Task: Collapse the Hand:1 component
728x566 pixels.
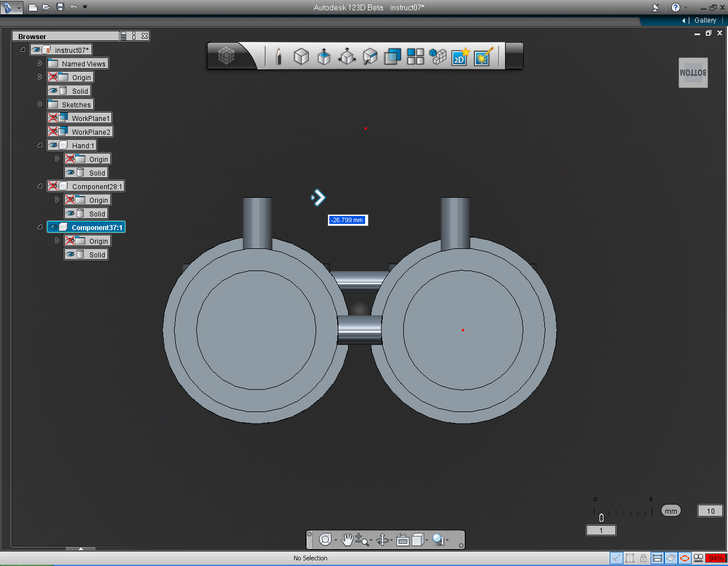Action: tap(40, 145)
